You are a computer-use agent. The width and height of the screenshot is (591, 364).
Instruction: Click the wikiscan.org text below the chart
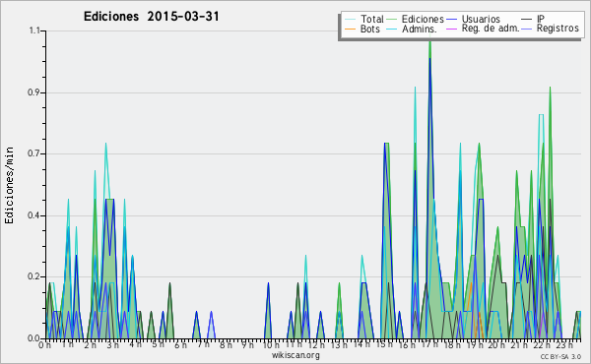click(x=295, y=355)
